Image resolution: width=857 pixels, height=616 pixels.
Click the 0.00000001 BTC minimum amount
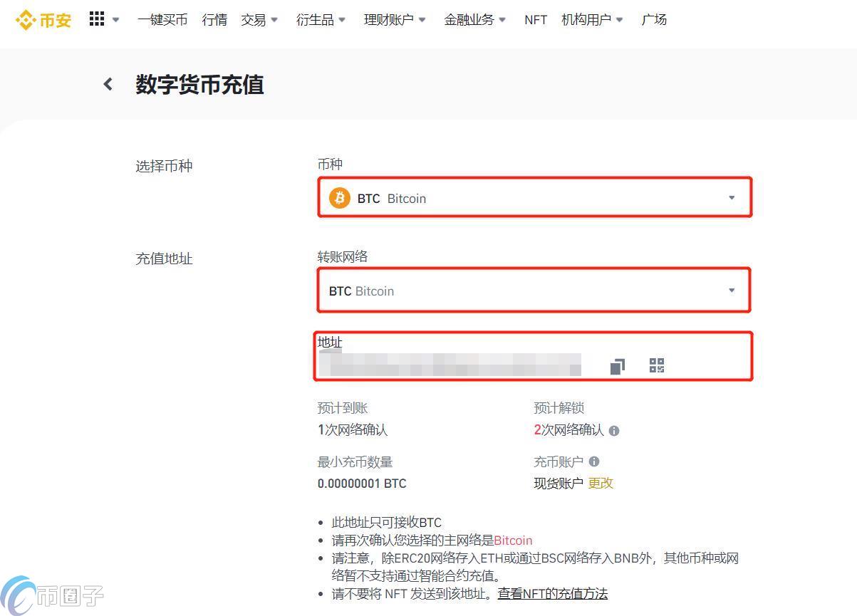(362, 484)
